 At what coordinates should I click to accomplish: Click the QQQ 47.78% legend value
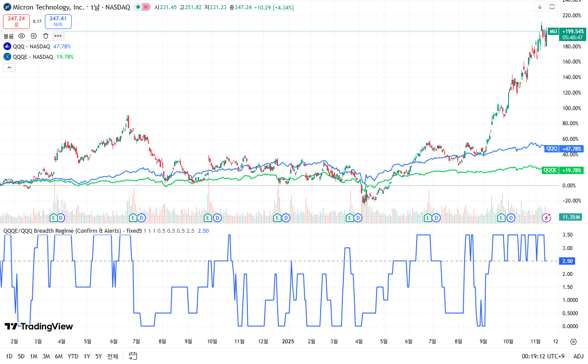point(62,46)
